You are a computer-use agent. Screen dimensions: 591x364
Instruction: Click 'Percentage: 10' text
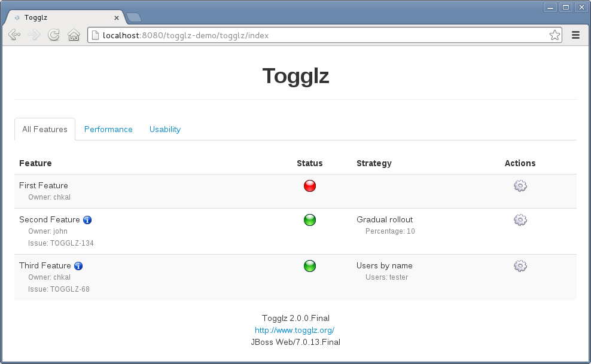390,231
